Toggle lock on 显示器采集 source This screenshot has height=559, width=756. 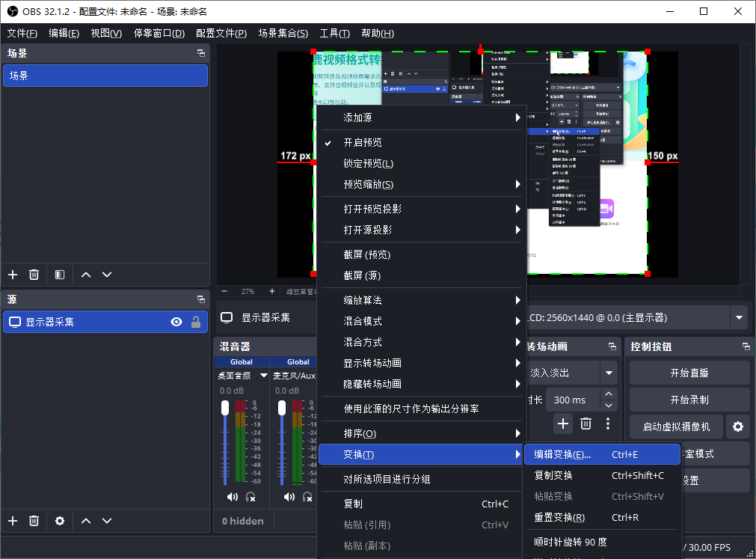pos(196,322)
